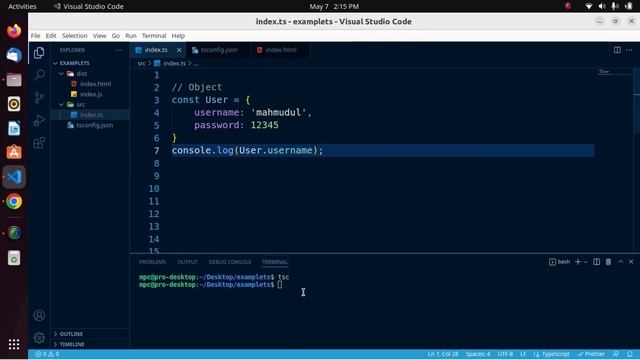Close the terminal panel
640x360 pixels.
click(631, 262)
